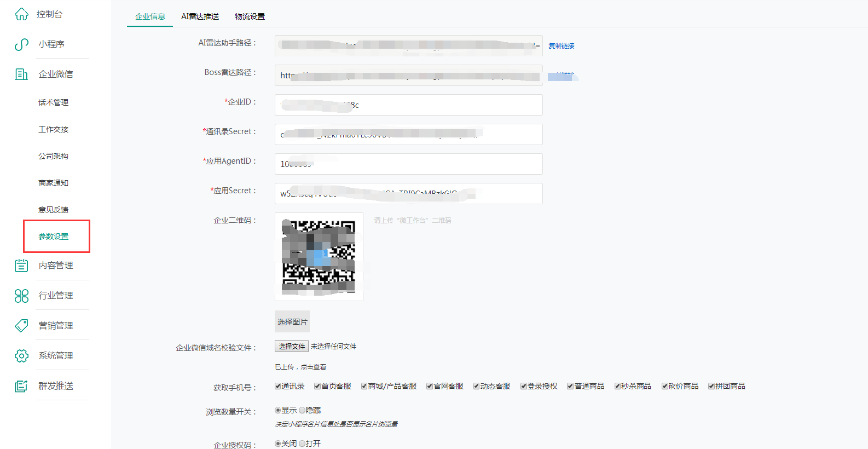Viewport: 868px width, 449px height.
Task: Toggle the 官网客服 checkbox
Action: pyautogui.click(x=430, y=386)
